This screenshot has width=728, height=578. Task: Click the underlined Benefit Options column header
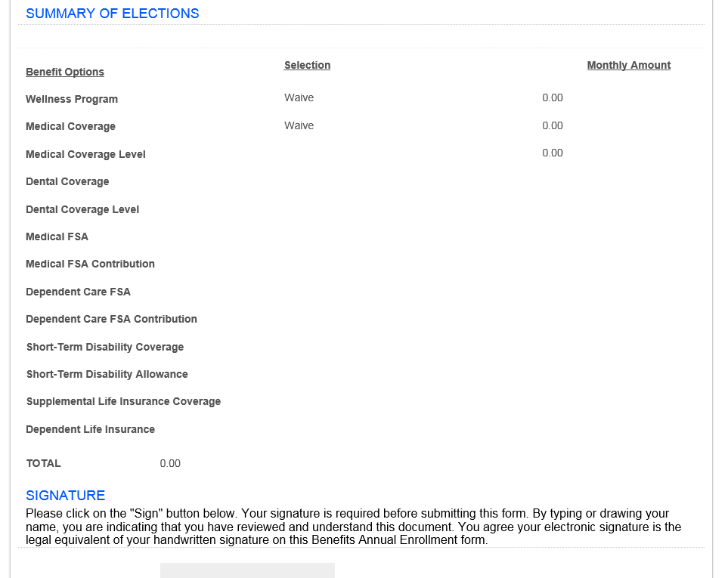65,72
